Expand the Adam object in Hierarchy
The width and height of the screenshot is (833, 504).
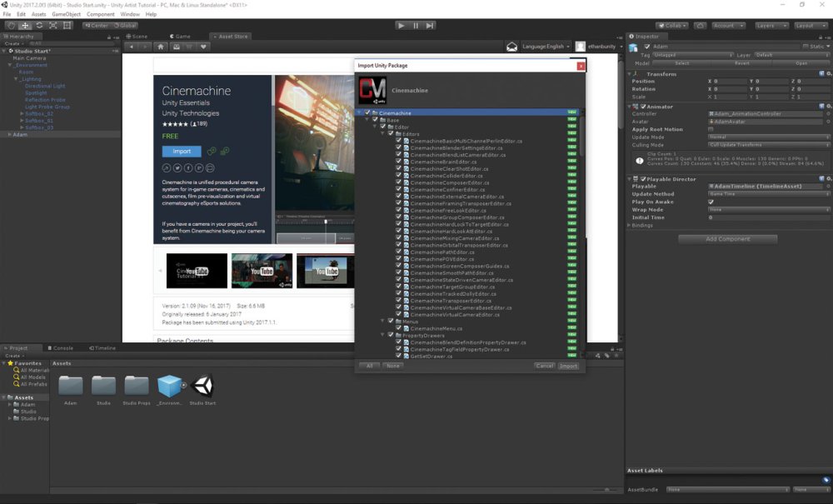click(x=9, y=134)
